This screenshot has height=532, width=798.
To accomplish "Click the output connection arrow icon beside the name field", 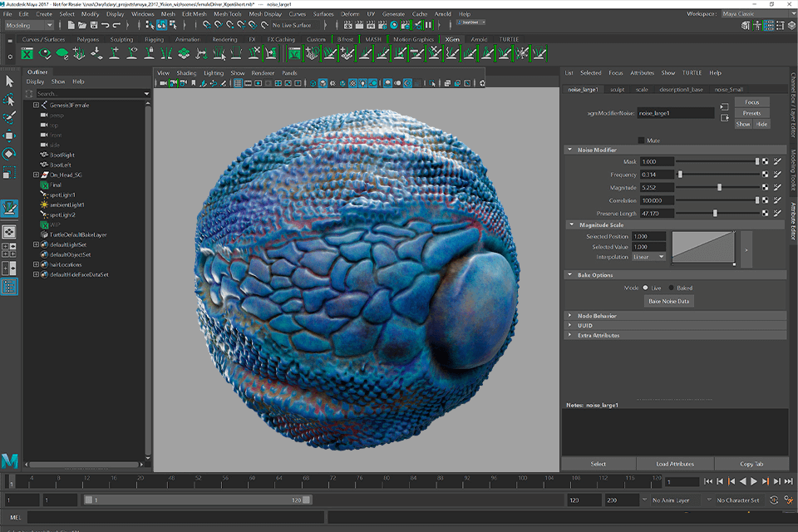I will click(725, 118).
